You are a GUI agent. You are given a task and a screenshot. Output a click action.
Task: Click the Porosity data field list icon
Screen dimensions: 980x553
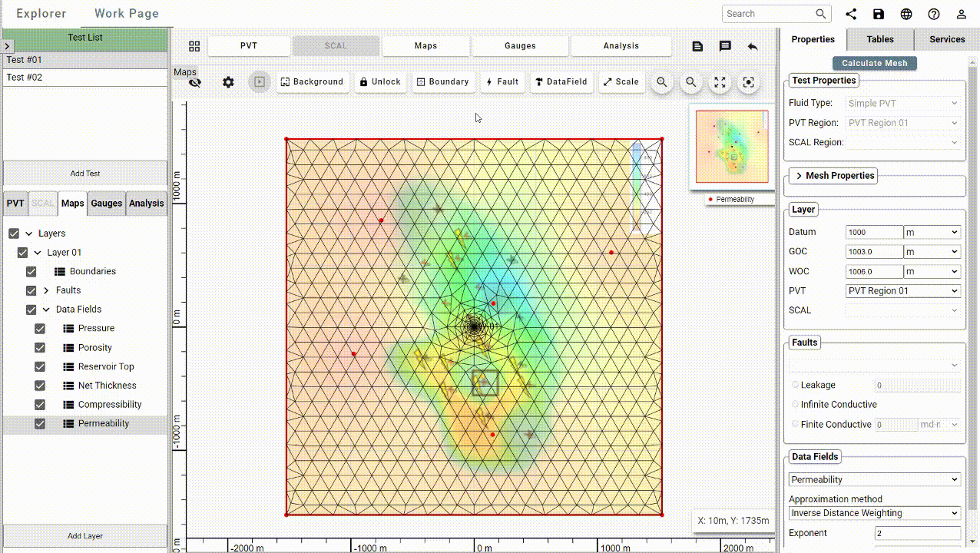(68, 347)
